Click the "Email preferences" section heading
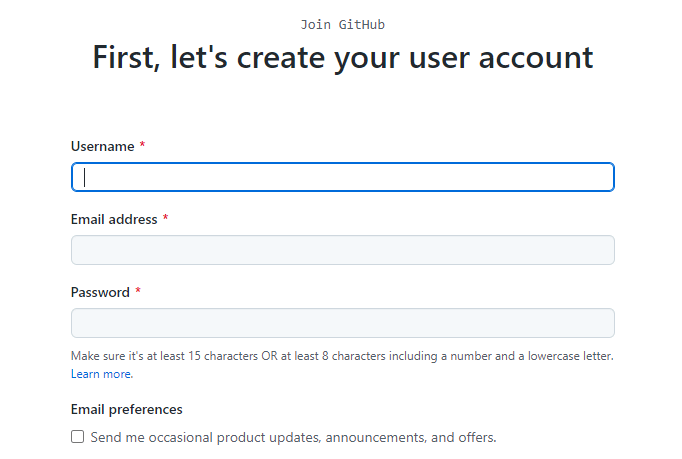 pos(127,409)
